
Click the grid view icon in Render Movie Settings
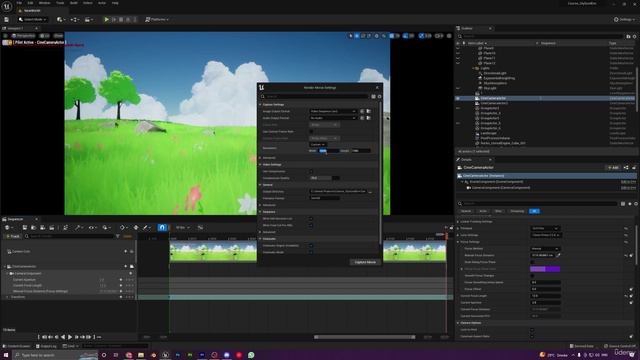tap(373, 97)
